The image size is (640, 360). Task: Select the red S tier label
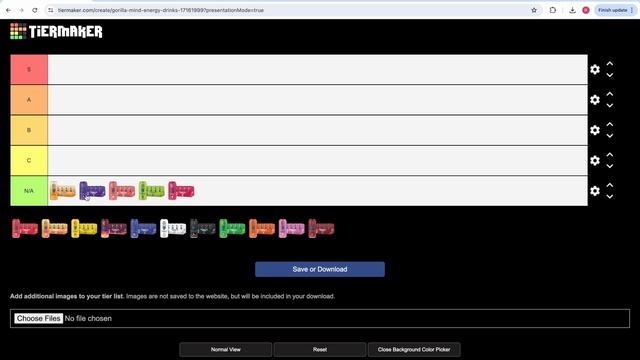29,69
